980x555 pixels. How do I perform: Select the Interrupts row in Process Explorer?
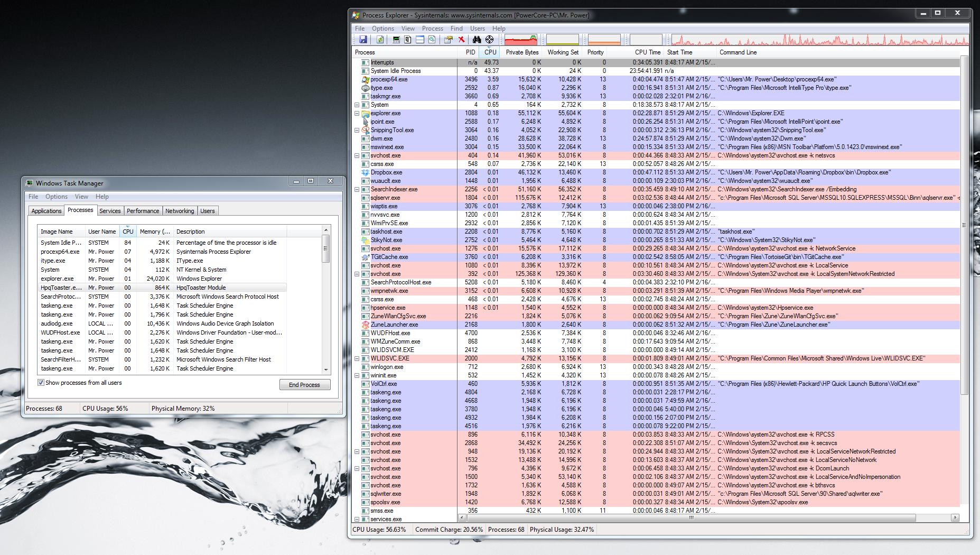click(656, 62)
